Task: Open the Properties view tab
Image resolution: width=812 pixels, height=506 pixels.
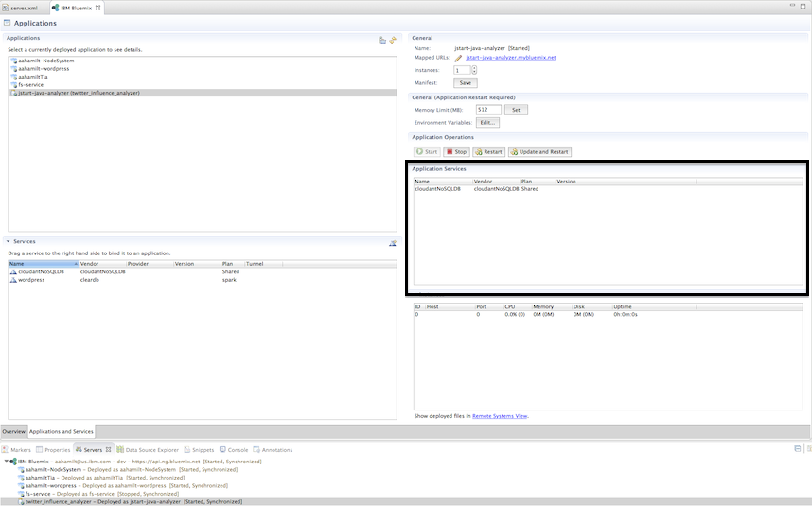Action: click(x=53, y=449)
